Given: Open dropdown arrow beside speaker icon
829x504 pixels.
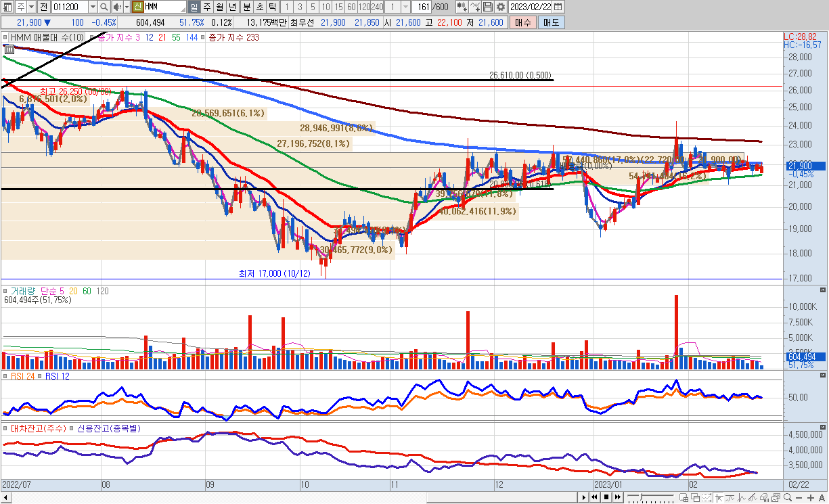Looking at the screenshot, I should coord(126,7).
